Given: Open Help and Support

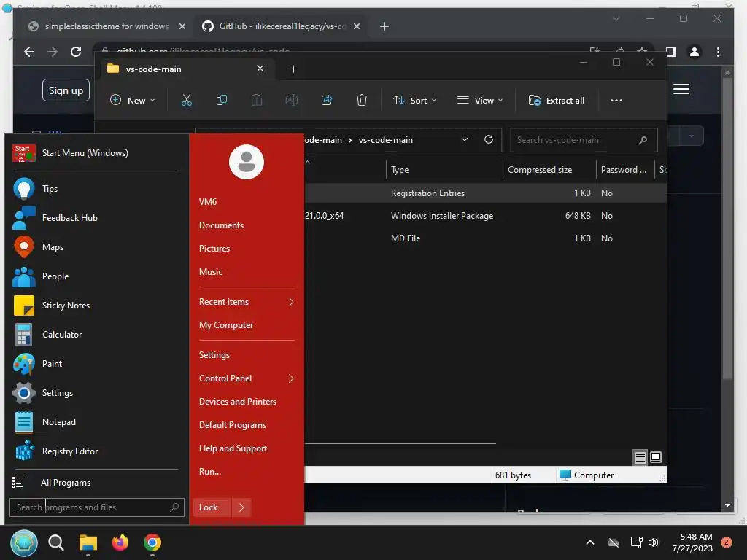Looking at the screenshot, I should [x=233, y=448].
